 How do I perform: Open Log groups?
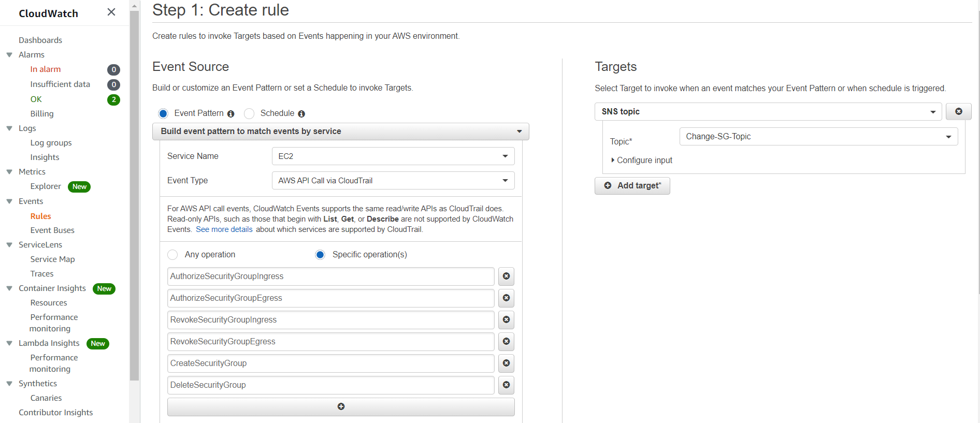[x=51, y=143]
